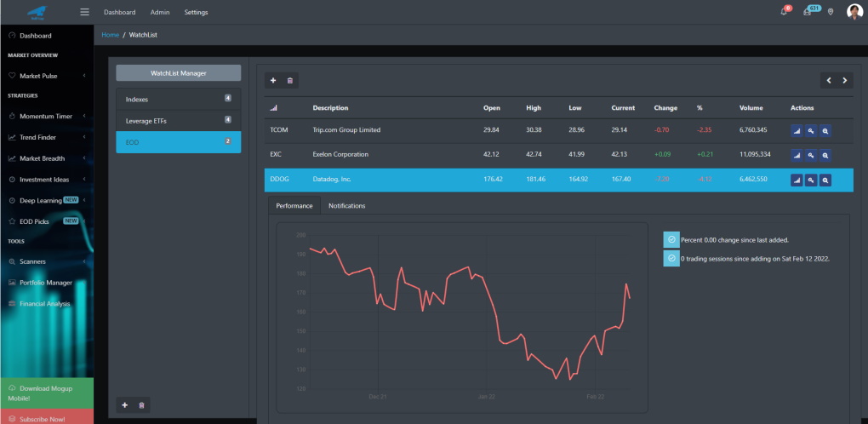Viewport: 868px width, 424px height.
Task: Sort table by the Volume column header
Action: pyautogui.click(x=751, y=108)
